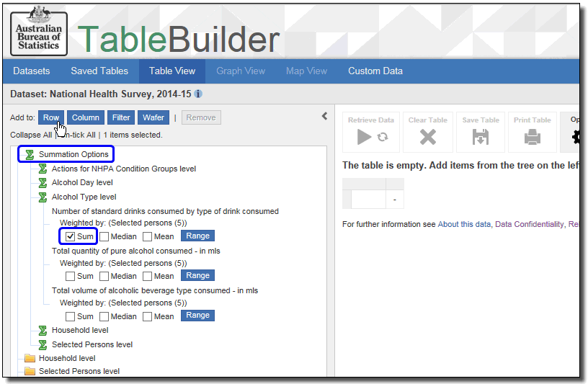Untick the Sum checkbox for standard drinks

pos(70,236)
